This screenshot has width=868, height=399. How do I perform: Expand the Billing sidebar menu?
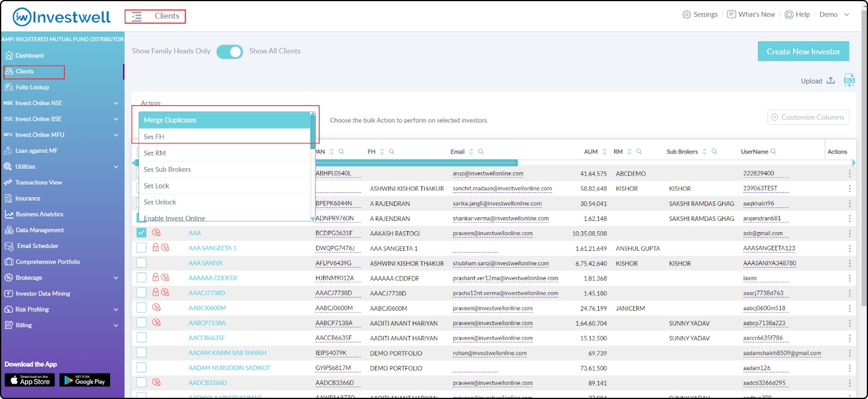116,325
